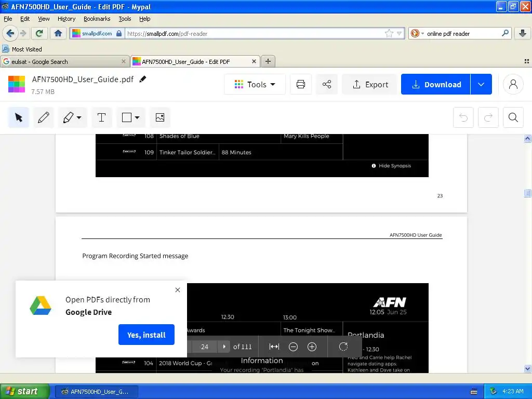Expand shape tool options arrow

pos(137,118)
